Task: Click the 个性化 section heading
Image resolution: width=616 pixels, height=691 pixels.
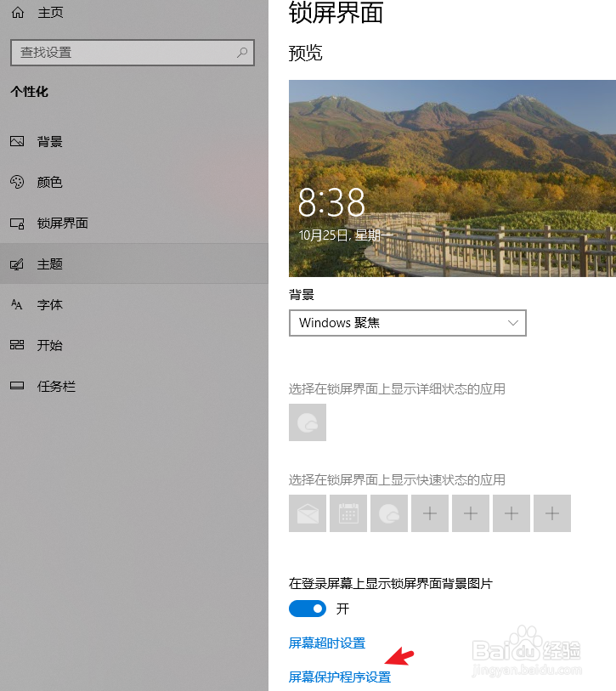Action: pyautogui.click(x=30, y=92)
